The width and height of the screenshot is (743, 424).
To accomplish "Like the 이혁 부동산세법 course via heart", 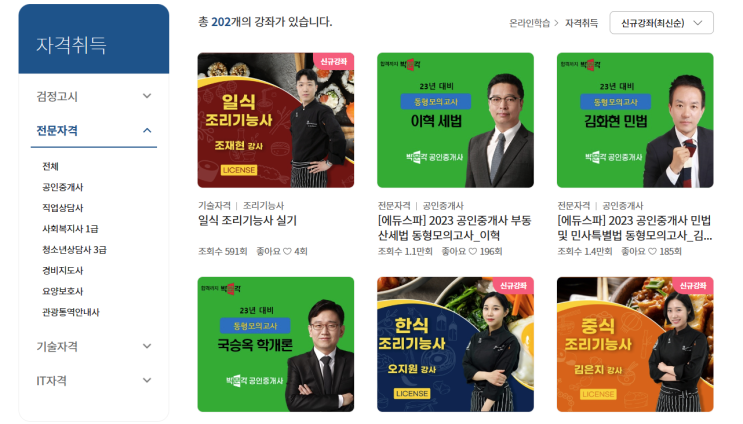I will [472, 252].
